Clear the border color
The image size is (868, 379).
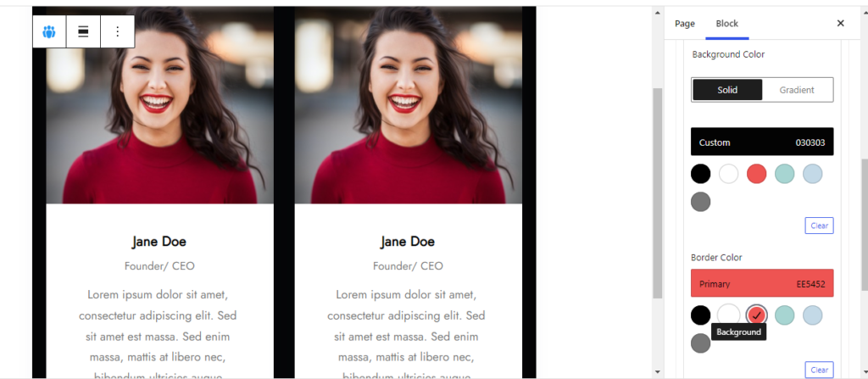click(x=819, y=370)
